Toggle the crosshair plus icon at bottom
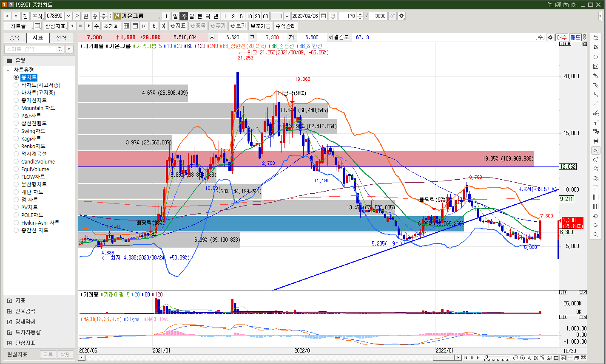 coord(569,358)
